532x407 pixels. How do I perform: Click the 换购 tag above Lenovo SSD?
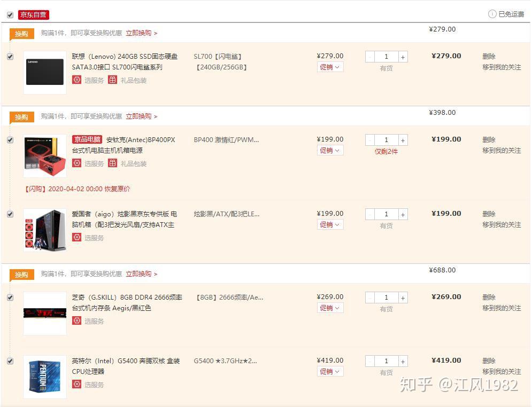click(22, 34)
